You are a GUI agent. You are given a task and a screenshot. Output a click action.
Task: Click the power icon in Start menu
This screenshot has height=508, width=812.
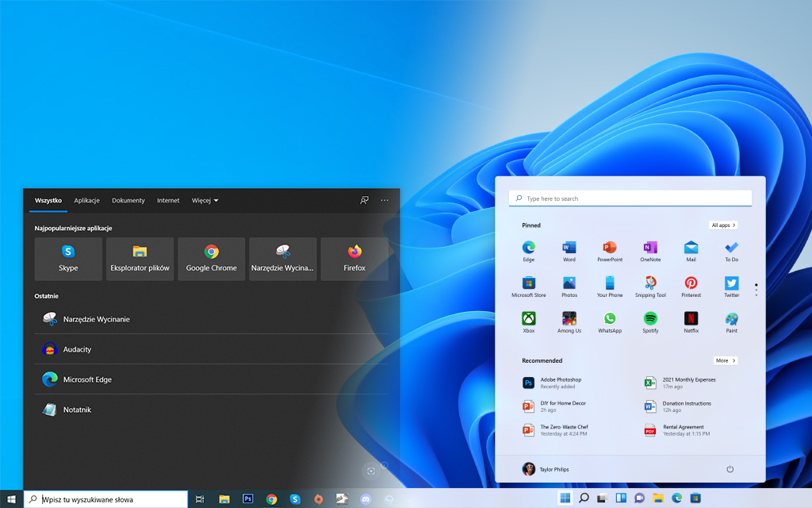tap(730, 469)
